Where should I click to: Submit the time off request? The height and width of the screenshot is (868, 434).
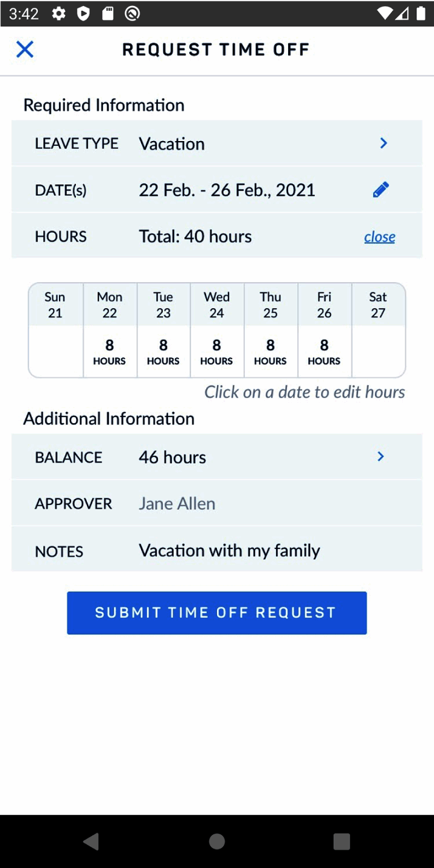coord(216,612)
